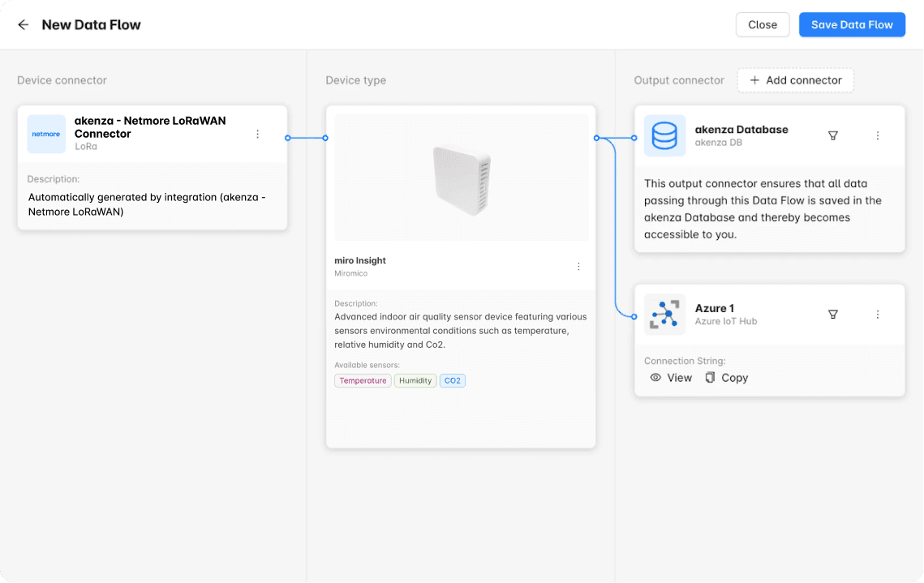Viewport: 924px width, 583px height.
Task: Open the filter on akenza Database connector
Action: click(833, 135)
